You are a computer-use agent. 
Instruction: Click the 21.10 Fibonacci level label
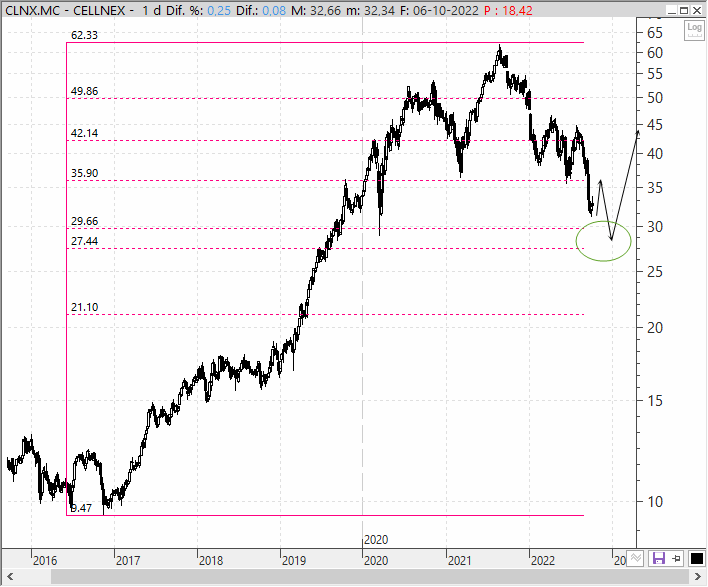(84, 307)
